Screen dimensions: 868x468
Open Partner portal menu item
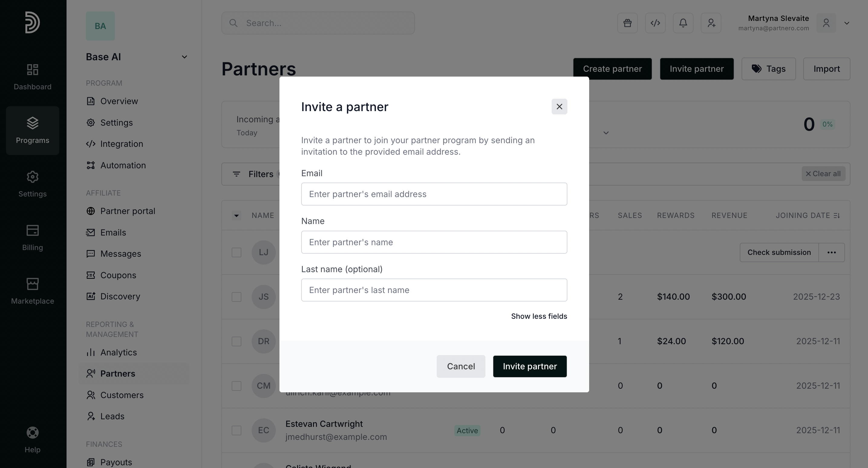tap(127, 211)
